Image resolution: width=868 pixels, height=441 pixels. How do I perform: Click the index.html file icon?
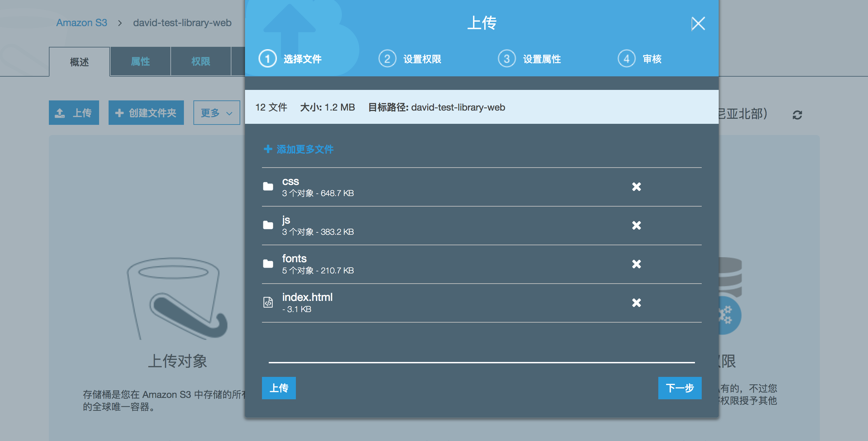(268, 302)
